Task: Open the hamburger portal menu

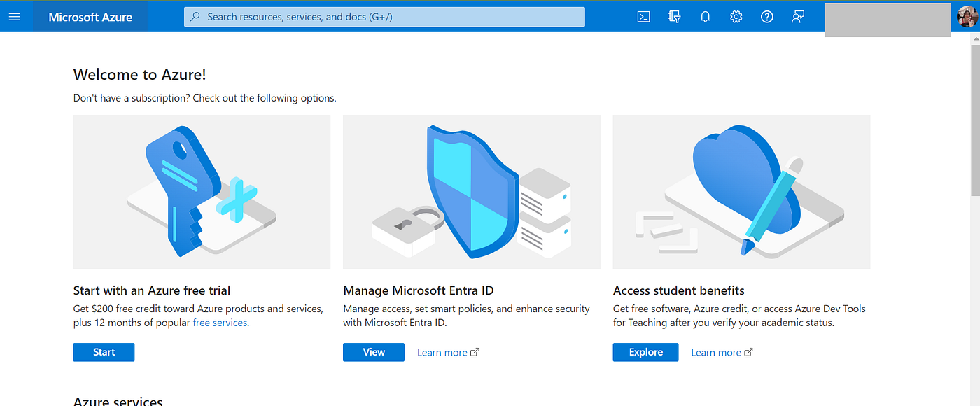Action: 14,17
